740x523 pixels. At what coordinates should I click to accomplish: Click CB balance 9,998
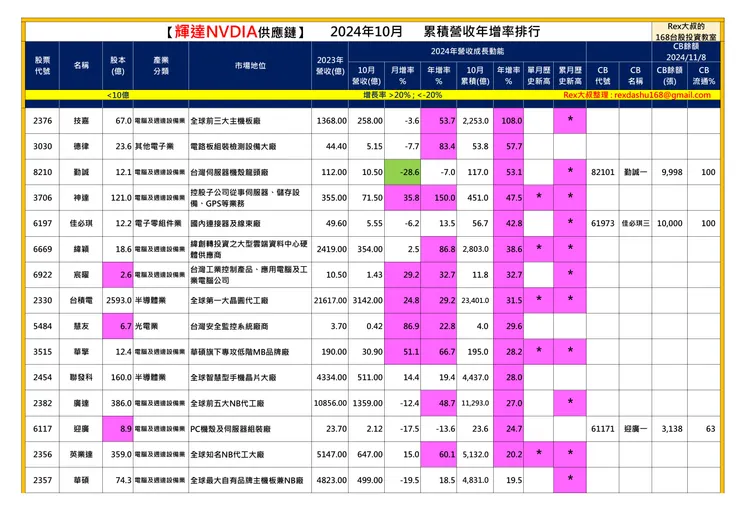click(x=670, y=172)
